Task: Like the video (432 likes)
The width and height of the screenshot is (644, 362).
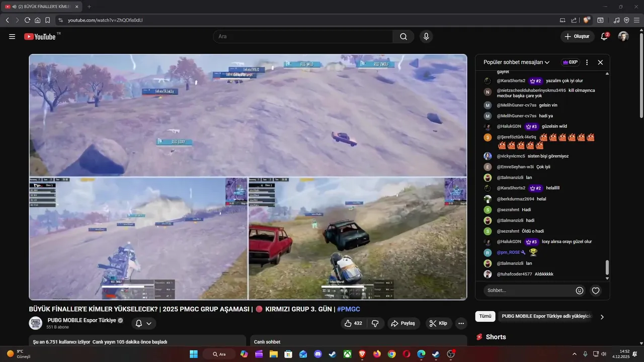Action: 354,323
